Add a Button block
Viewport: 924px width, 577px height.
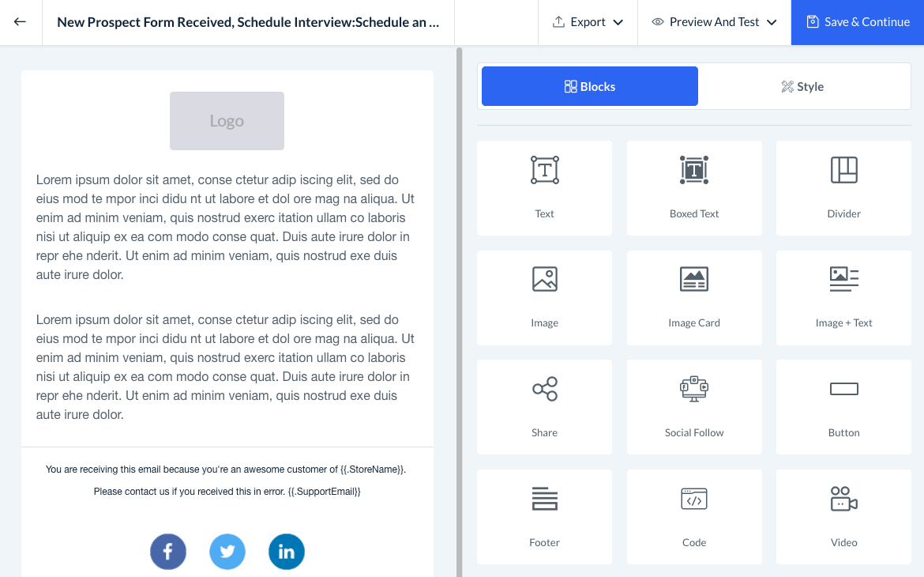point(843,406)
